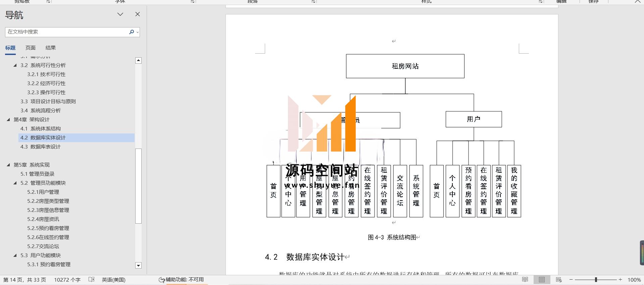Close the navigation pane

pyautogui.click(x=137, y=14)
